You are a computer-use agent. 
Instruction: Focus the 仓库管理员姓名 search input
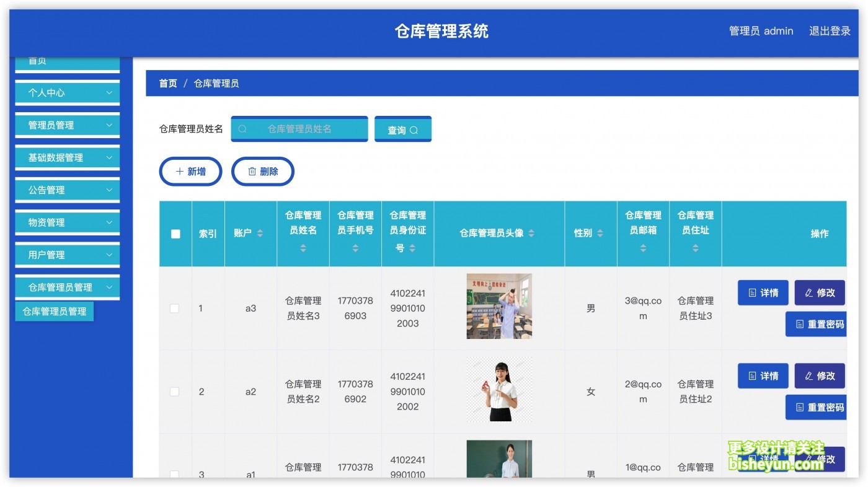[299, 129]
